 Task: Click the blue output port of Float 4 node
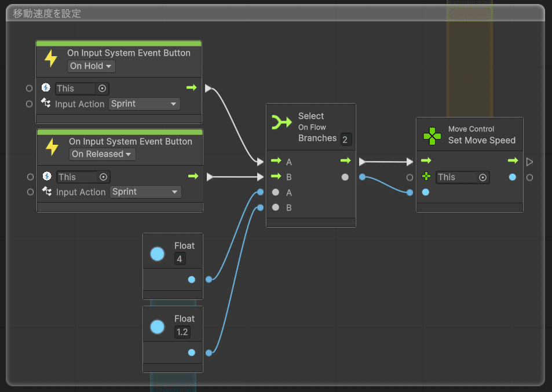point(192,280)
